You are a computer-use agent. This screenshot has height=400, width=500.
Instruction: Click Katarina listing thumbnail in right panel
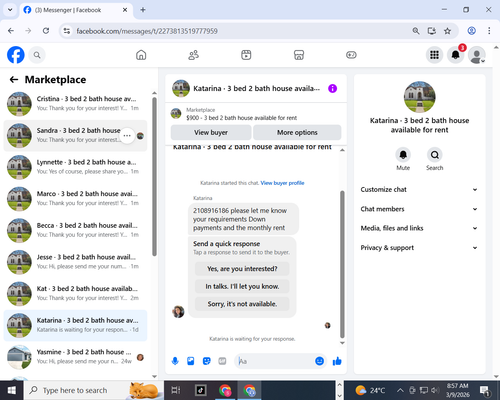pos(419,97)
